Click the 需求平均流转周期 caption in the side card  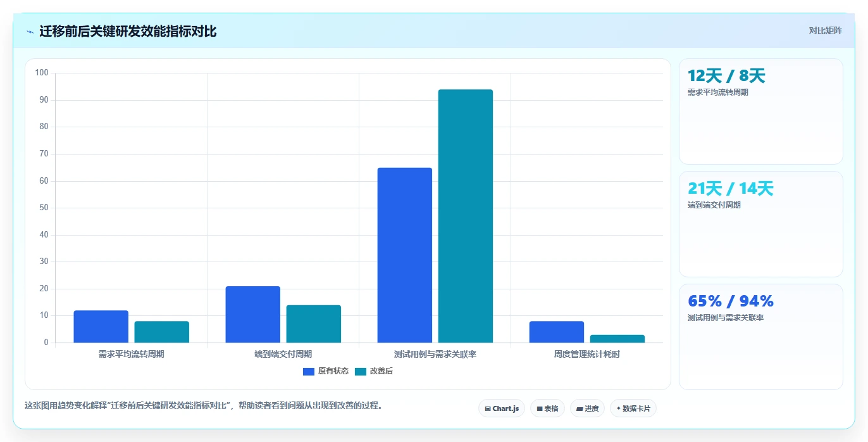[x=718, y=92]
